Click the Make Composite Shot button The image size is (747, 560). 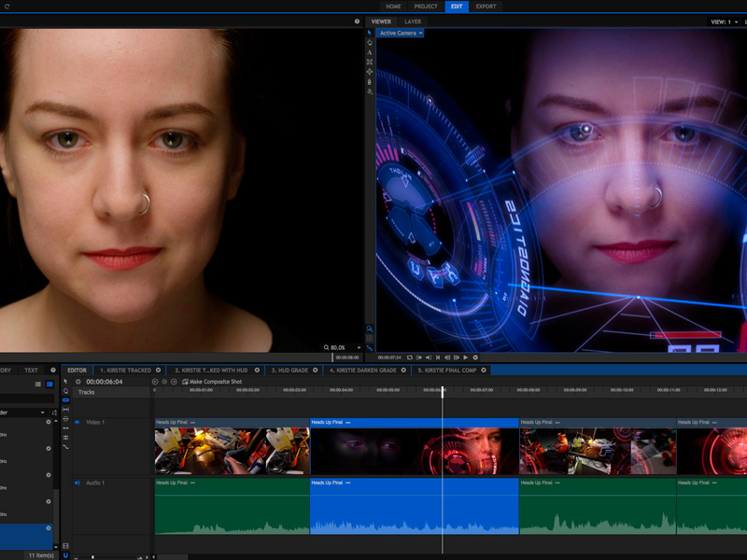coord(212,382)
